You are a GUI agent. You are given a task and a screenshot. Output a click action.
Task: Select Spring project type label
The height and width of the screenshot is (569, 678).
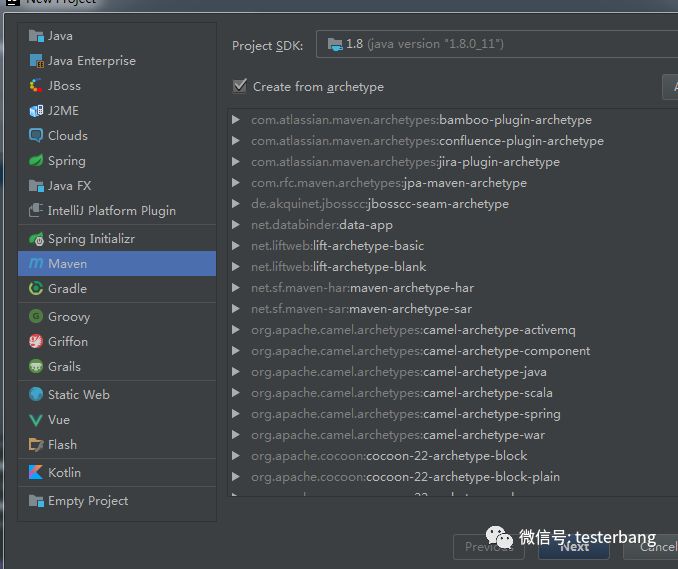pyautogui.click(x=67, y=161)
